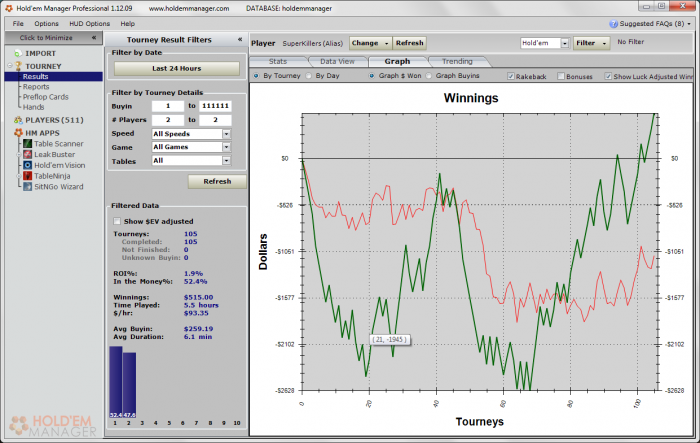This screenshot has height=443, width=700.
Task: Click the ROI% value 1.9%
Action: tap(193, 273)
